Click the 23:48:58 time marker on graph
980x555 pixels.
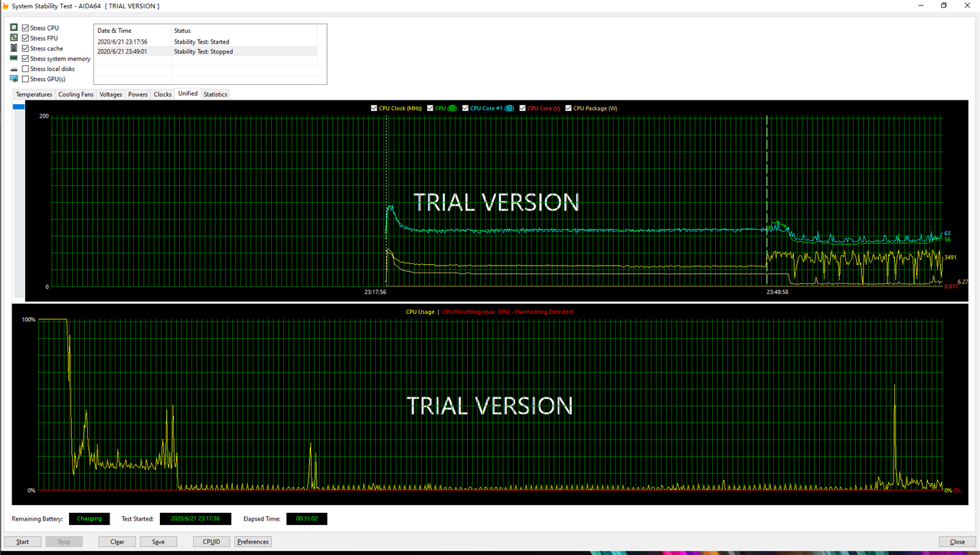tap(778, 292)
